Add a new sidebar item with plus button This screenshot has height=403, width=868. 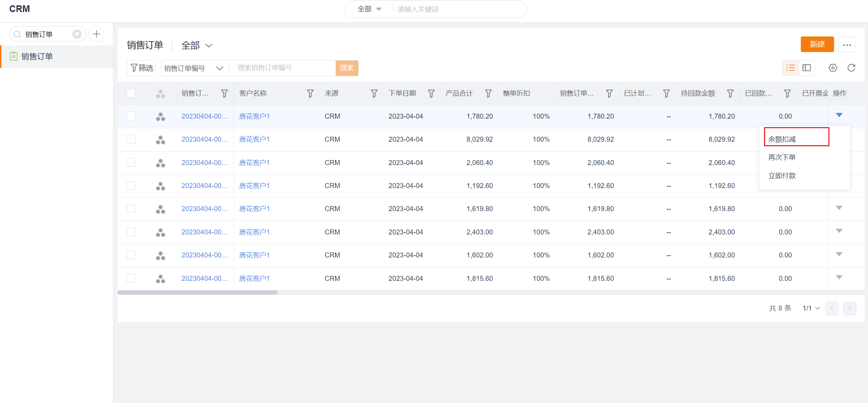(97, 34)
